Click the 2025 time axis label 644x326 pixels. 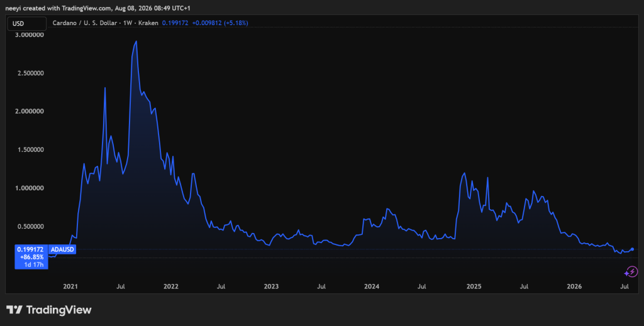[474, 286]
